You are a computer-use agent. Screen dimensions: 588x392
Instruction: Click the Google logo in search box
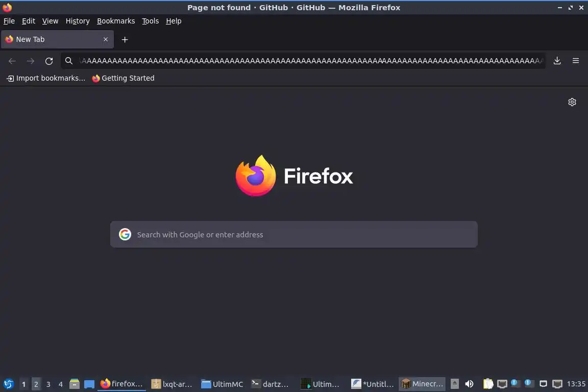point(125,234)
